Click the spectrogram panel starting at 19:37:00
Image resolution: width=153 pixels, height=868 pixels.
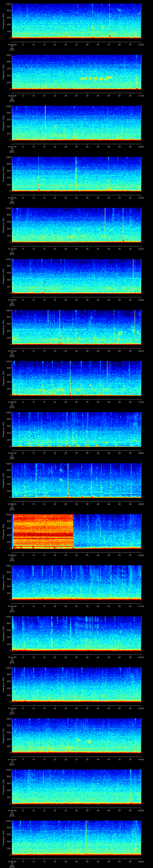pyautogui.click(x=77, y=429)
